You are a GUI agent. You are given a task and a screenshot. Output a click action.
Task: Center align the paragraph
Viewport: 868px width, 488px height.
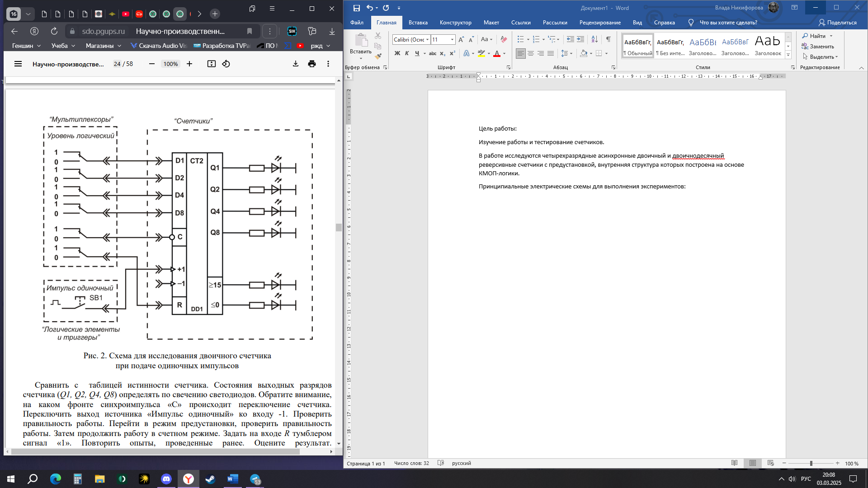point(531,54)
